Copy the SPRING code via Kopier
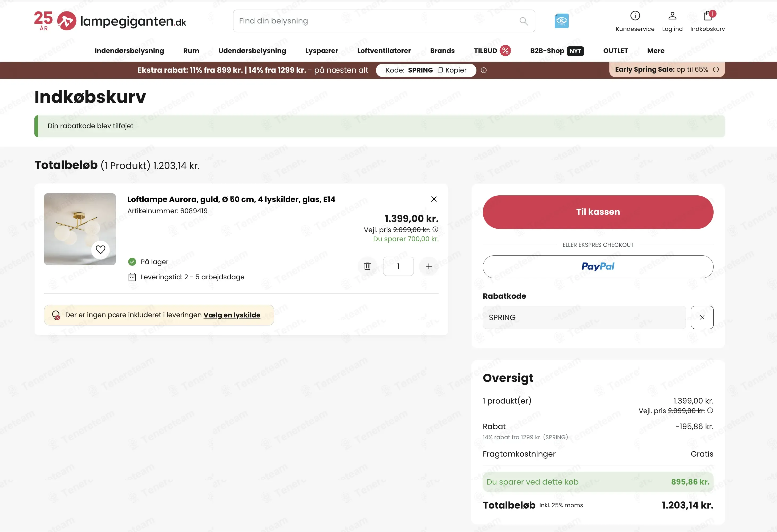The image size is (777, 532). coord(452,70)
